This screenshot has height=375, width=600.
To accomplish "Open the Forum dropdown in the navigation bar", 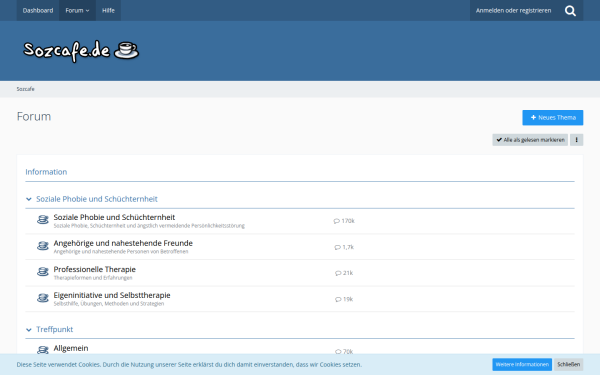I will point(77,10).
